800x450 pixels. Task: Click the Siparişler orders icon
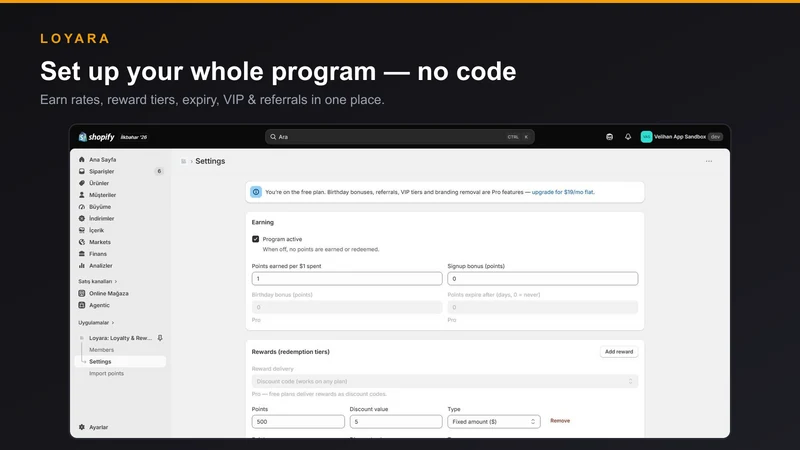(x=82, y=171)
